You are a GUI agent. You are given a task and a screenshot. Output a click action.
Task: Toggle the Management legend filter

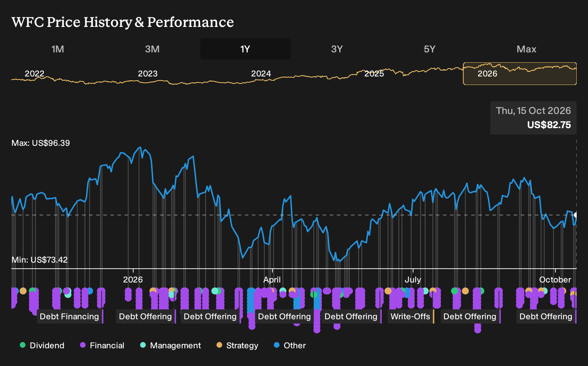(x=171, y=345)
